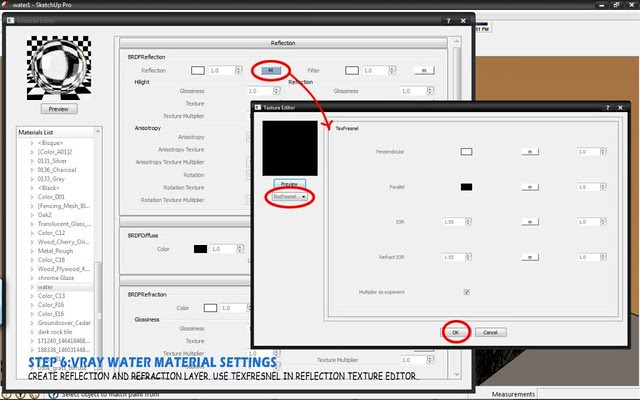Click the m button in the Refract IOR row

[530, 257]
